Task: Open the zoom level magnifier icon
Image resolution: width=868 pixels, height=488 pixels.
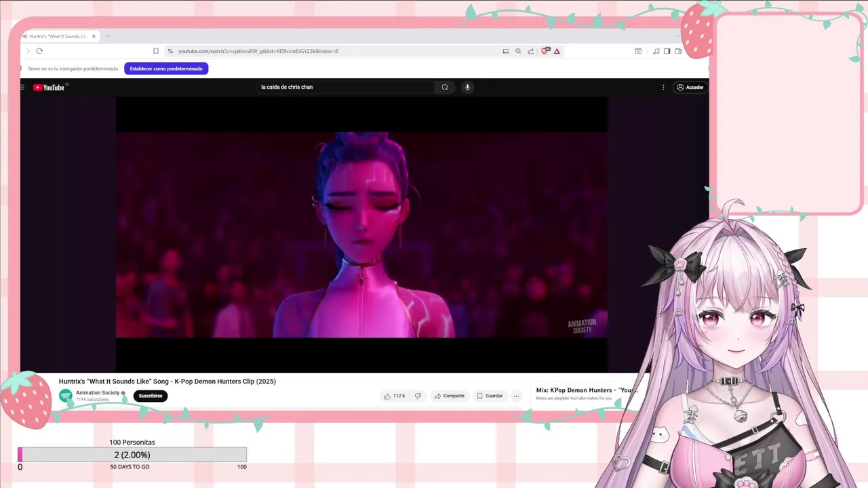Action: 518,51
